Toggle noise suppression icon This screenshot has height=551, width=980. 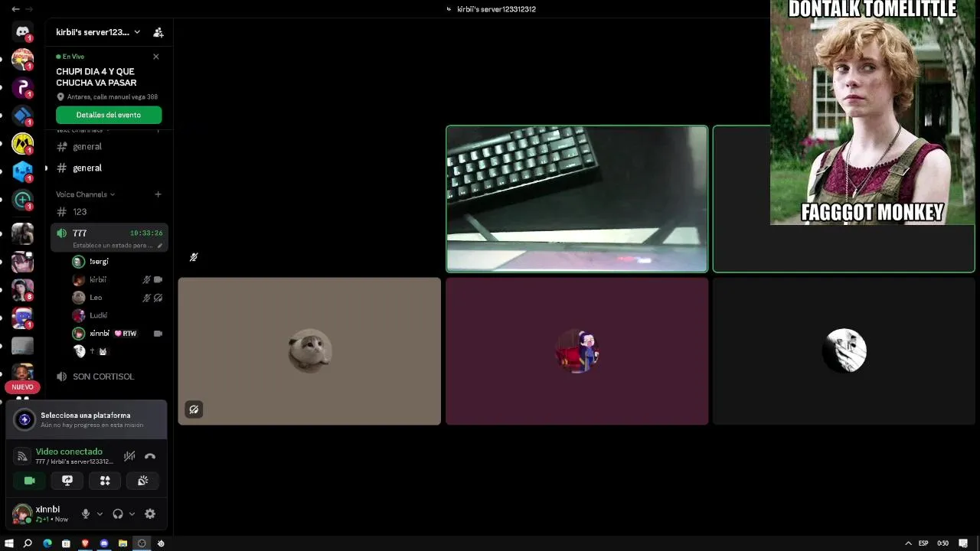(x=129, y=456)
